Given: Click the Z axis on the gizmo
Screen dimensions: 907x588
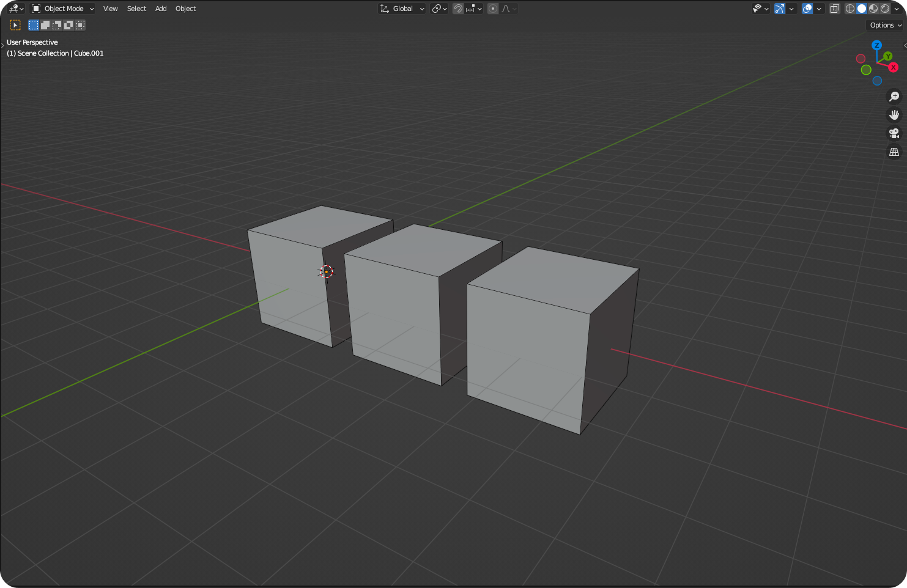Looking at the screenshot, I should [876, 45].
